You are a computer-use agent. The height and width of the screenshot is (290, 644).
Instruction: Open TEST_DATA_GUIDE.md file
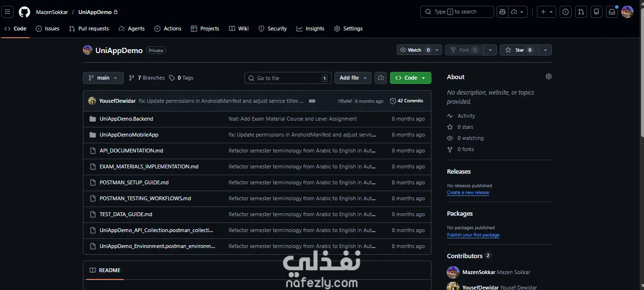click(x=126, y=214)
